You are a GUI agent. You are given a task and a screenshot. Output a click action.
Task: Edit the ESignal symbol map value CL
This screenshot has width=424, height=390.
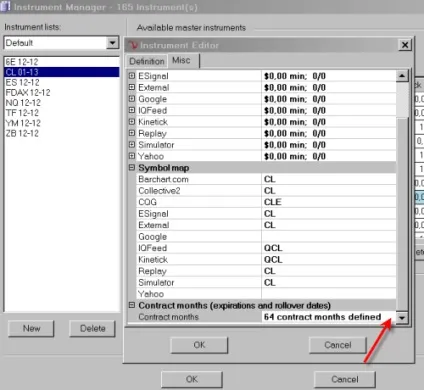pos(329,213)
